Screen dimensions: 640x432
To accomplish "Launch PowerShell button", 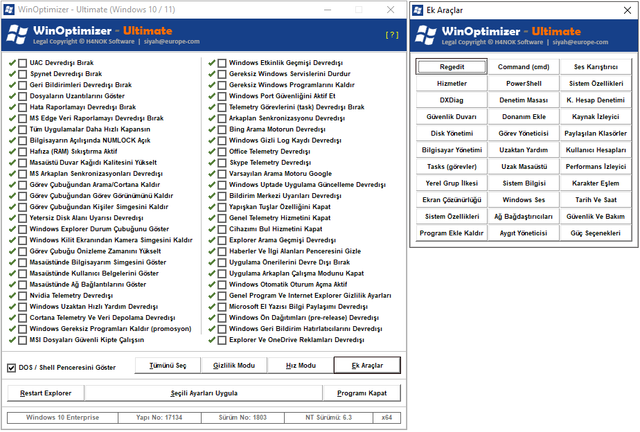I will tap(524, 84).
